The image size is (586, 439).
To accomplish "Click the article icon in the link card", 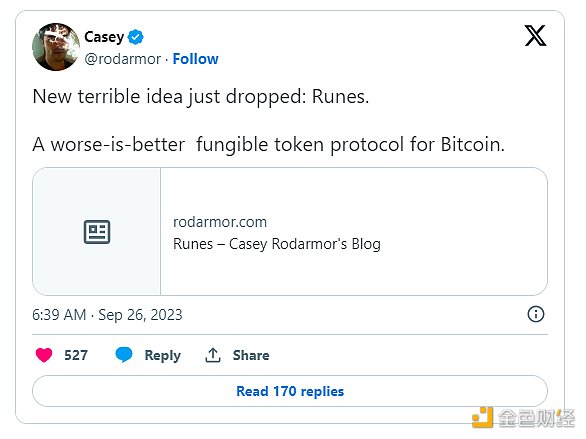I will tap(97, 232).
